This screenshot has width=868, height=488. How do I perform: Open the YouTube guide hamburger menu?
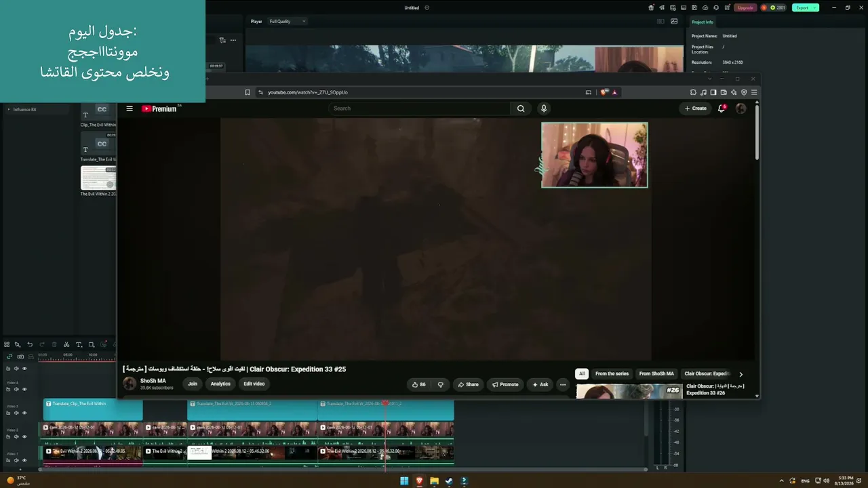[x=130, y=108]
